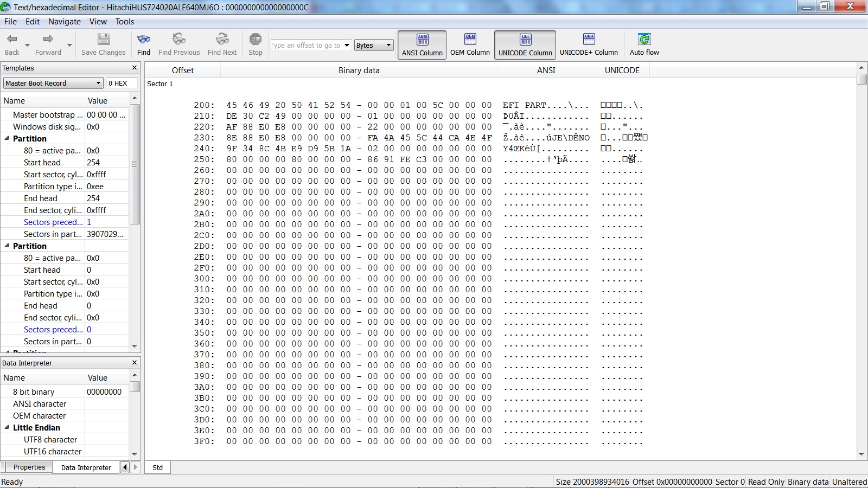Click the Offset column header
The image size is (868, 488).
point(183,70)
